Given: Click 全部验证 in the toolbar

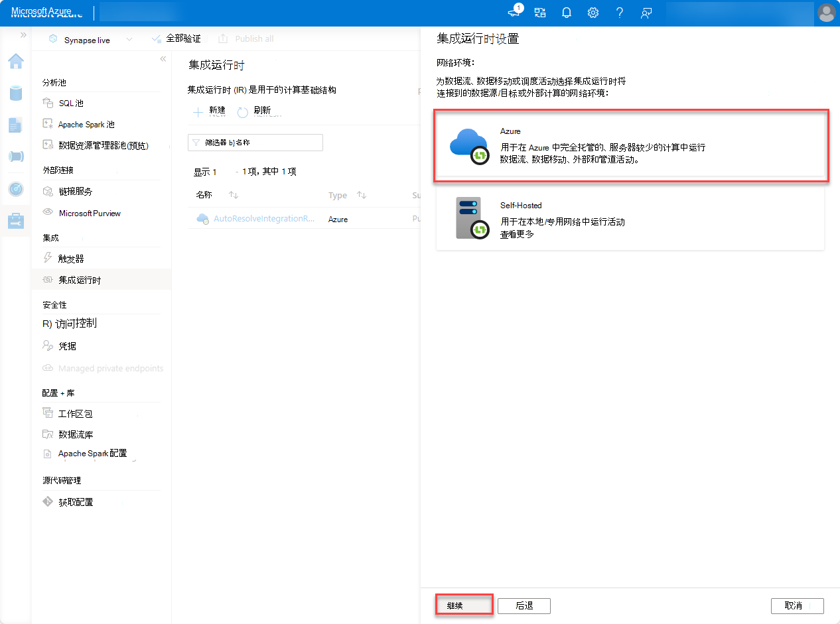Looking at the screenshot, I should pyautogui.click(x=176, y=39).
